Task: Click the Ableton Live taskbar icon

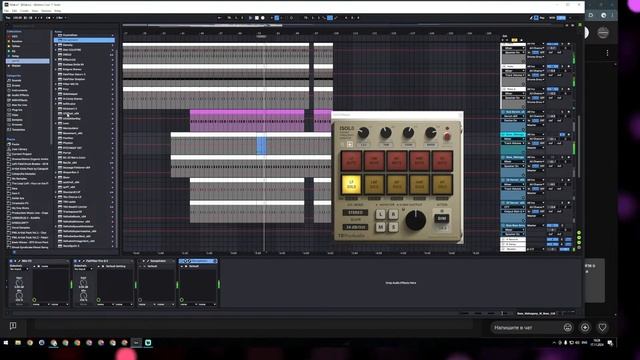Action: click(x=136, y=343)
